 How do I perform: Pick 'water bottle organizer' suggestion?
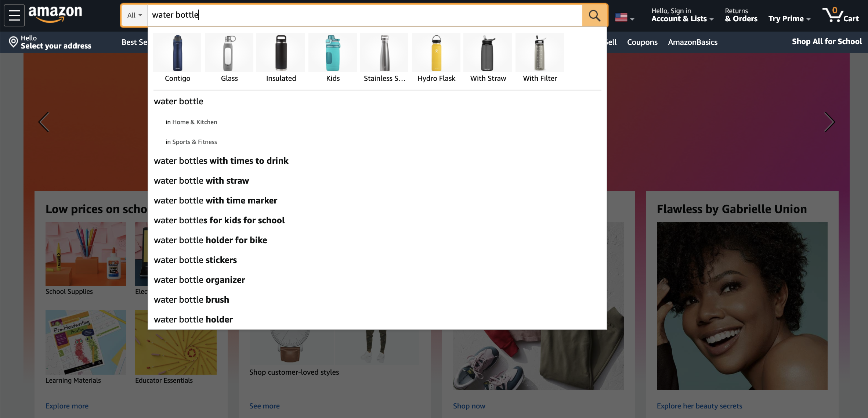coord(377,280)
